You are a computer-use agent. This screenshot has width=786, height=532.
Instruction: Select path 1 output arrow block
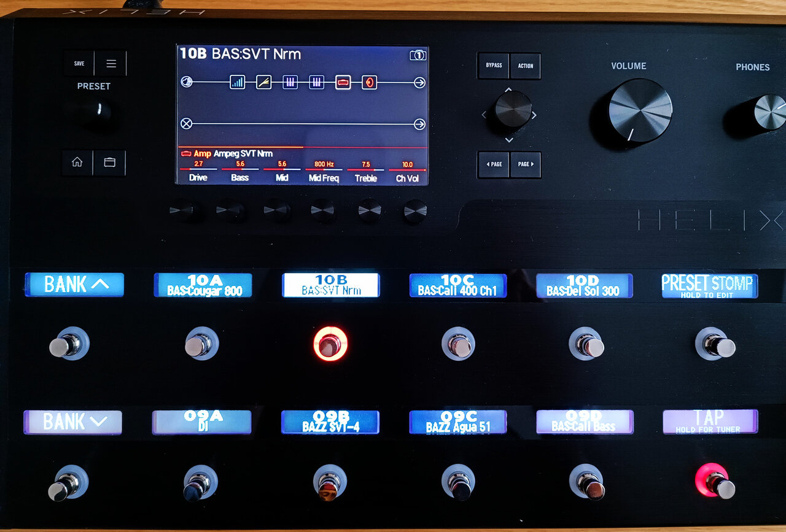[419, 82]
